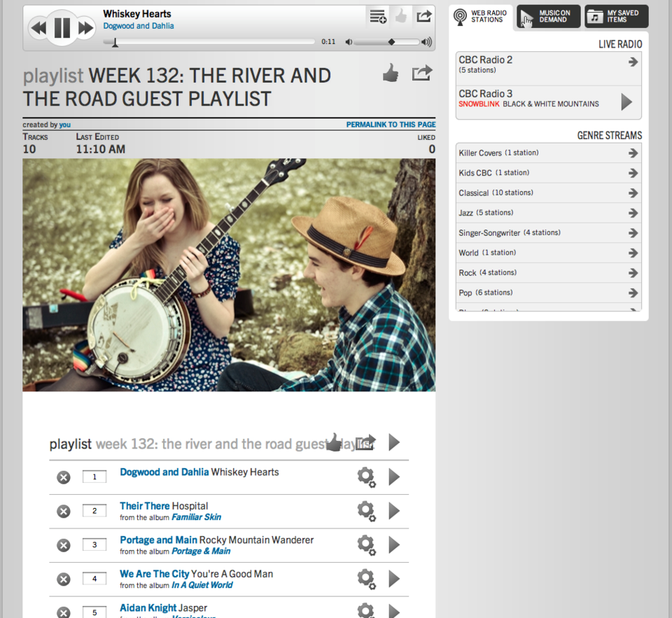This screenshot has height=618, width=672.
Task: Switch to Web Radio Stations tab
Action: point(480,17)
